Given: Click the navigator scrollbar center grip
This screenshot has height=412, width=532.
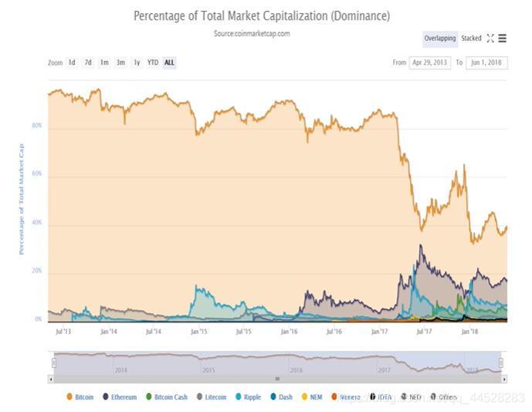Looking at the screenshot, I should tap(277, 379).
